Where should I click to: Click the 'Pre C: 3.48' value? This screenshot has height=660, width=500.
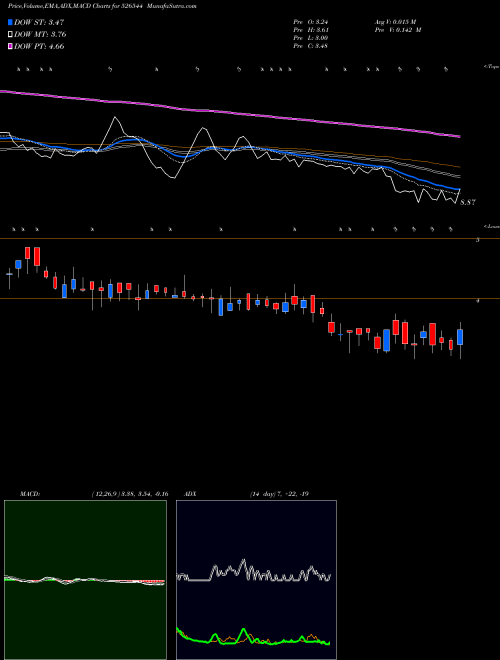pos(311,46)
